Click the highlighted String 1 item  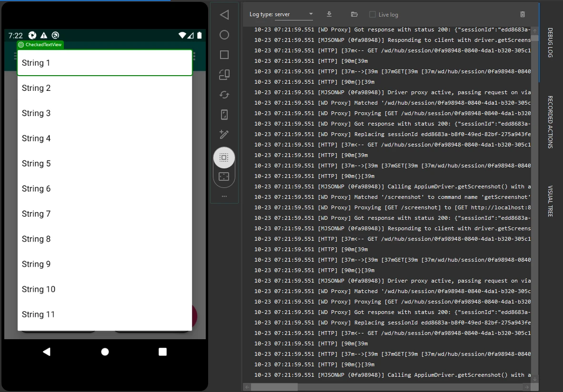click(x=104, y=62)
